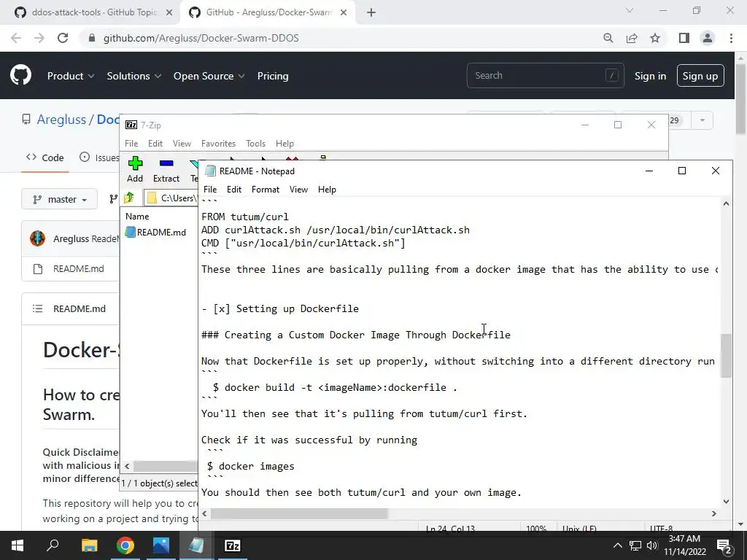
Task: Switch to the Code tab on GitHub
Action: pyautogui.click(x=45, y=157)
